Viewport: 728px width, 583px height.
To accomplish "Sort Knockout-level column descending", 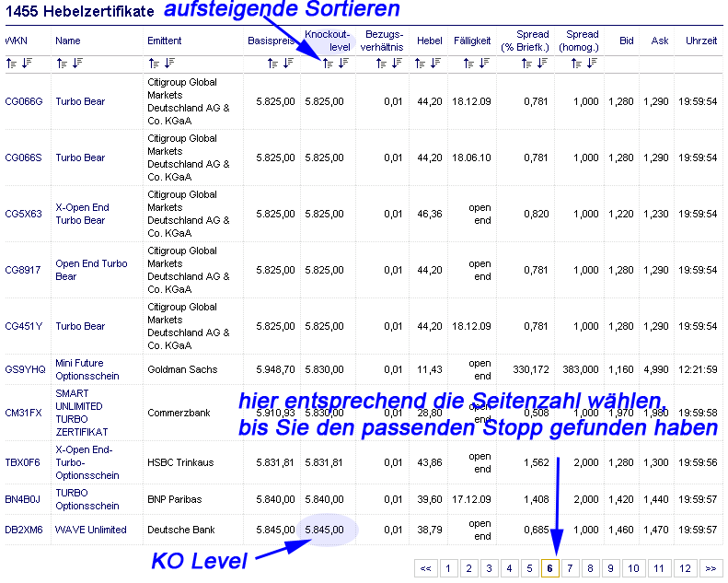I will pos(343,63).
